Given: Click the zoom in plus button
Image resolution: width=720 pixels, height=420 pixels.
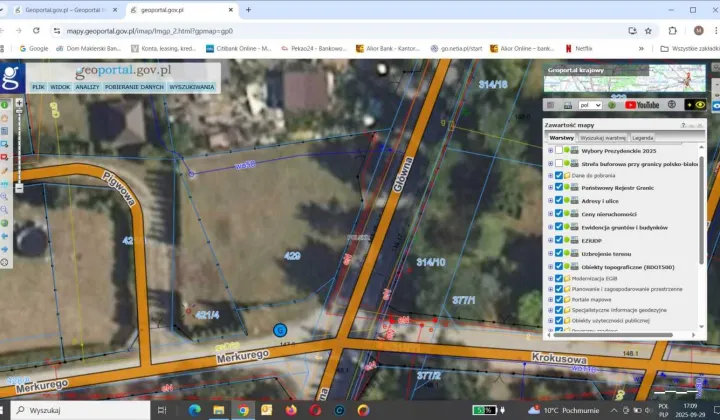Looking at the screenshot, I should click(x=19, y=103).
